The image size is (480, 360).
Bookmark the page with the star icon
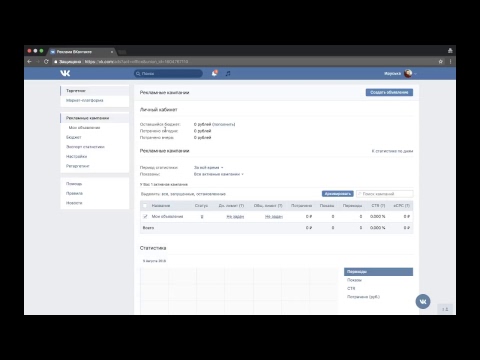tap(441, 62)
